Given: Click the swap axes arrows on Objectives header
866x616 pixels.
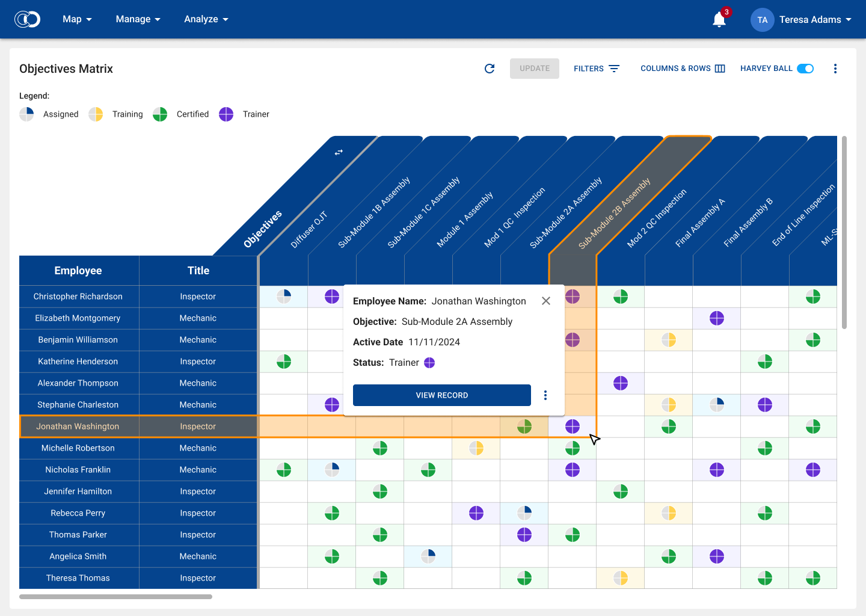Looking at the screenshot, I should [x=339, y=152].
